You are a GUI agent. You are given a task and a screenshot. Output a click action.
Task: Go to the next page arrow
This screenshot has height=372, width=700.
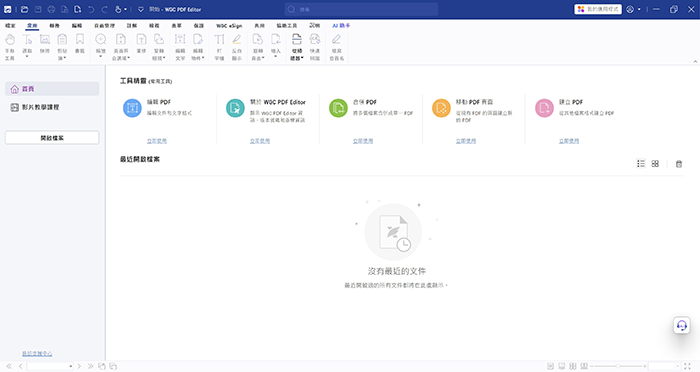(x=79, y=366)
